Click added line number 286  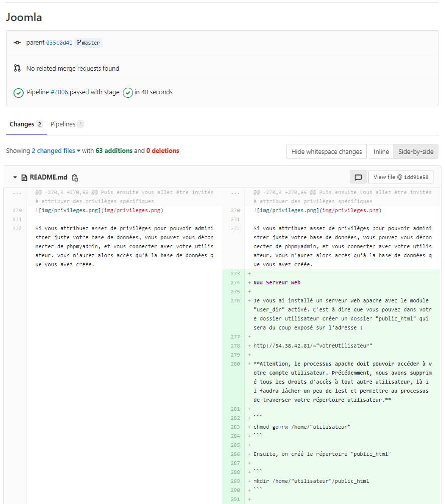(235, 454)
